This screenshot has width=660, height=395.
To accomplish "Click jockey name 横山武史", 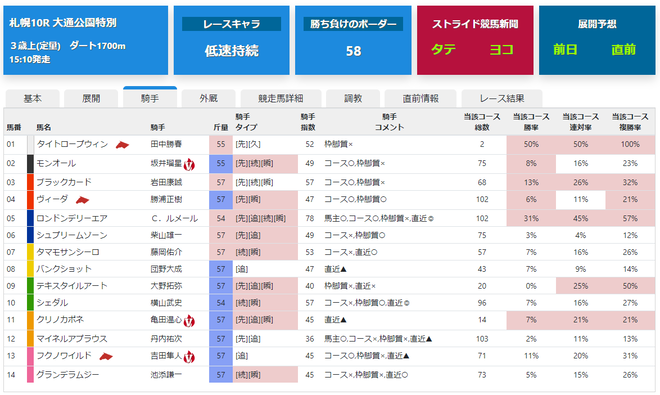I will (x=166, y=303).
